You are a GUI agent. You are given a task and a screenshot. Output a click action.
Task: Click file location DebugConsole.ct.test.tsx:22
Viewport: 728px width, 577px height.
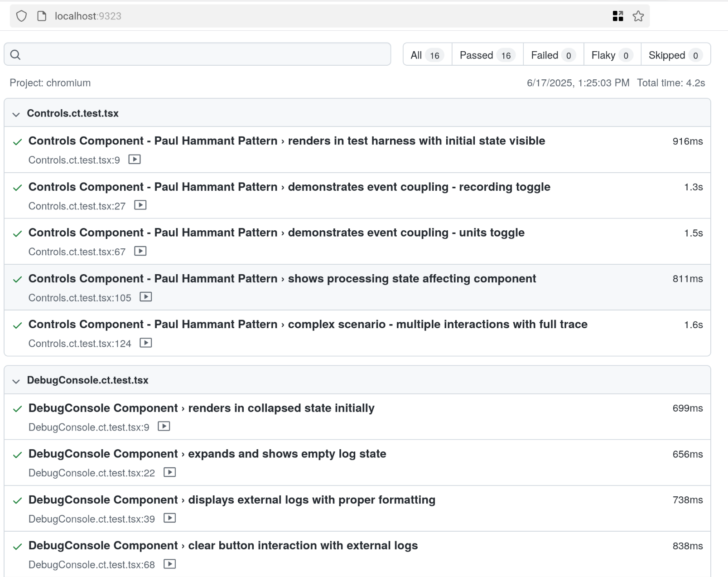(92, 473)
